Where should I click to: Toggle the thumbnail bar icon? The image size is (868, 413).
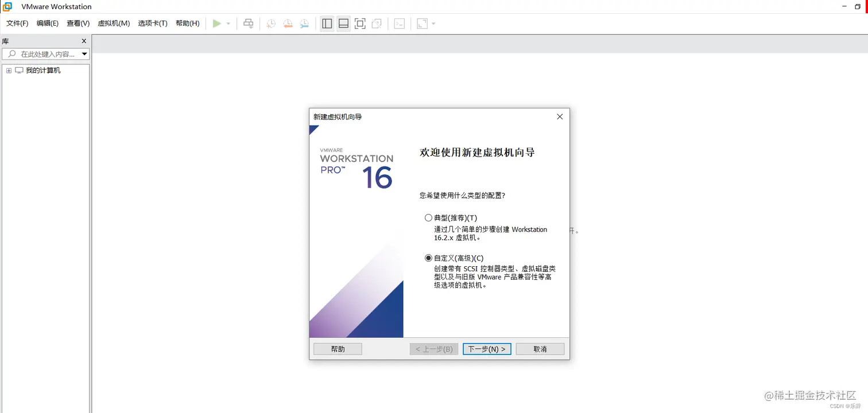click(x=343, y=24)
